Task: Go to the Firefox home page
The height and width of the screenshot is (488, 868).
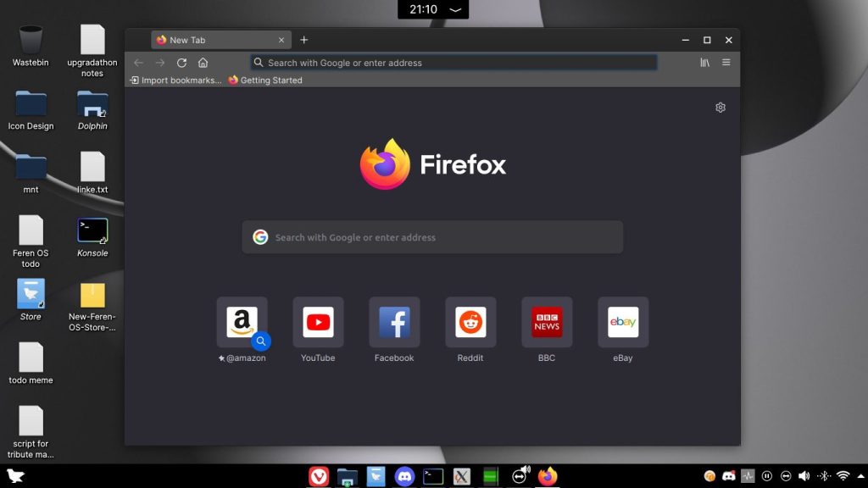Action: point(203,63)
